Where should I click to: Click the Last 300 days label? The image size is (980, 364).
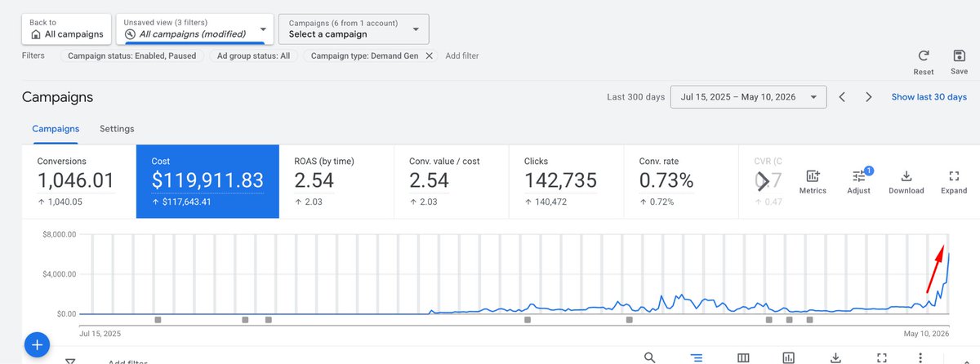click(x=636, y=97)
